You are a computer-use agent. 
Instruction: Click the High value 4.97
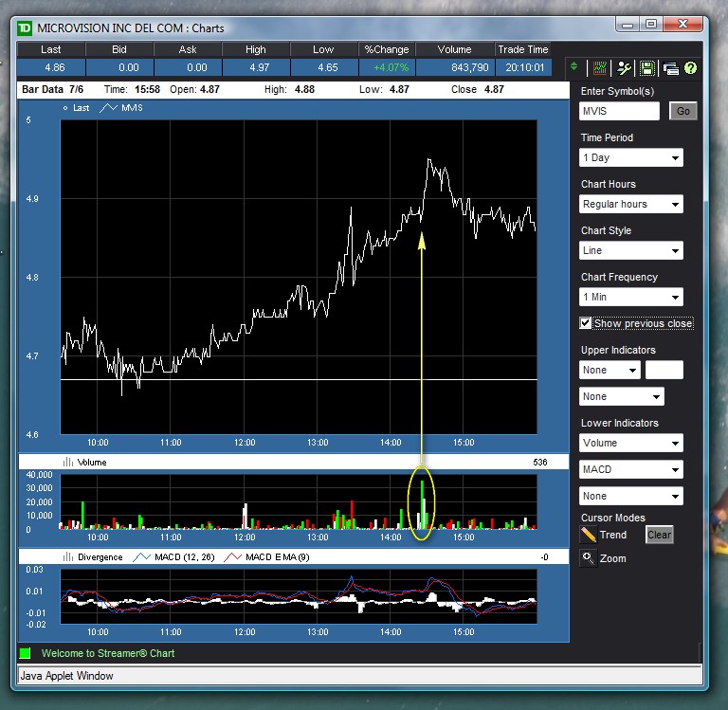(259, 67)
